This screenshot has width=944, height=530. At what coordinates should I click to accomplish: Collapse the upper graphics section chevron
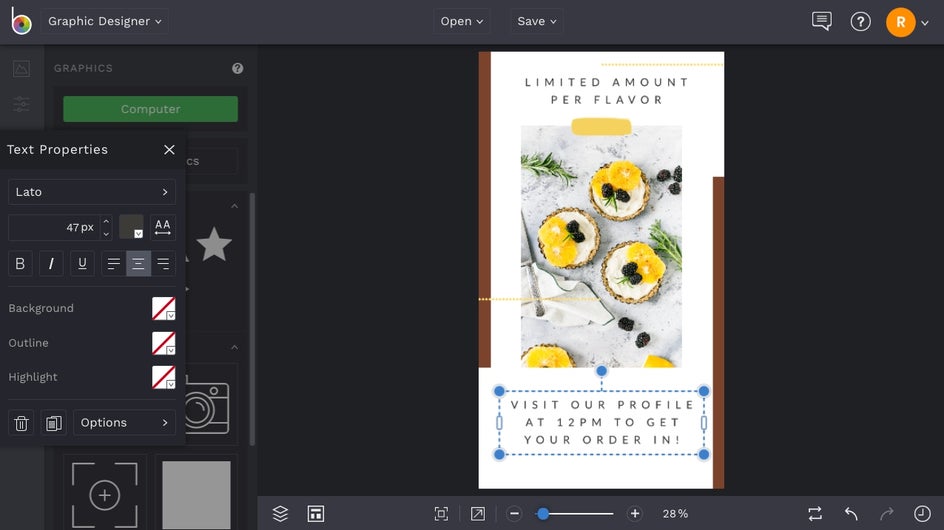click(x=235, y=206)
